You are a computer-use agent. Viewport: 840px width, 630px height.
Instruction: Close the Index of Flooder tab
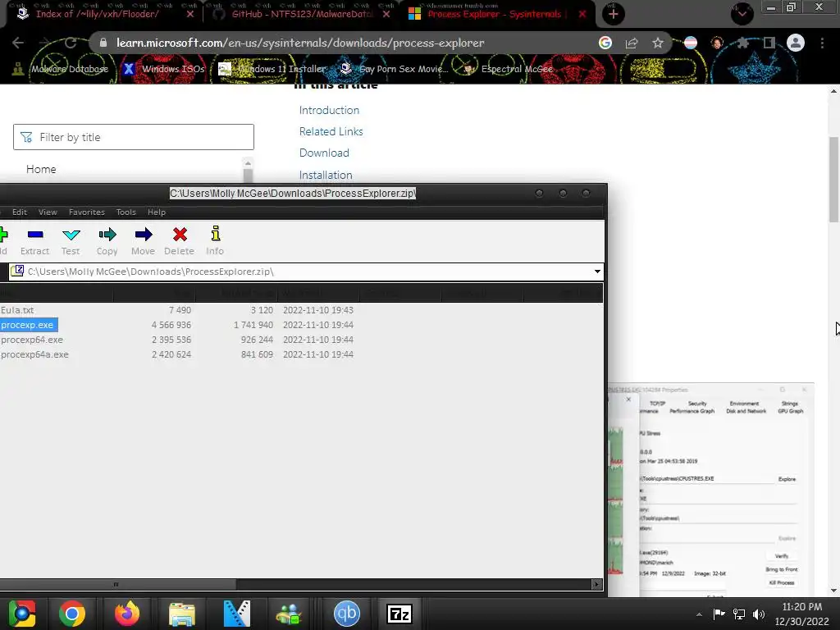pos(190,14)
